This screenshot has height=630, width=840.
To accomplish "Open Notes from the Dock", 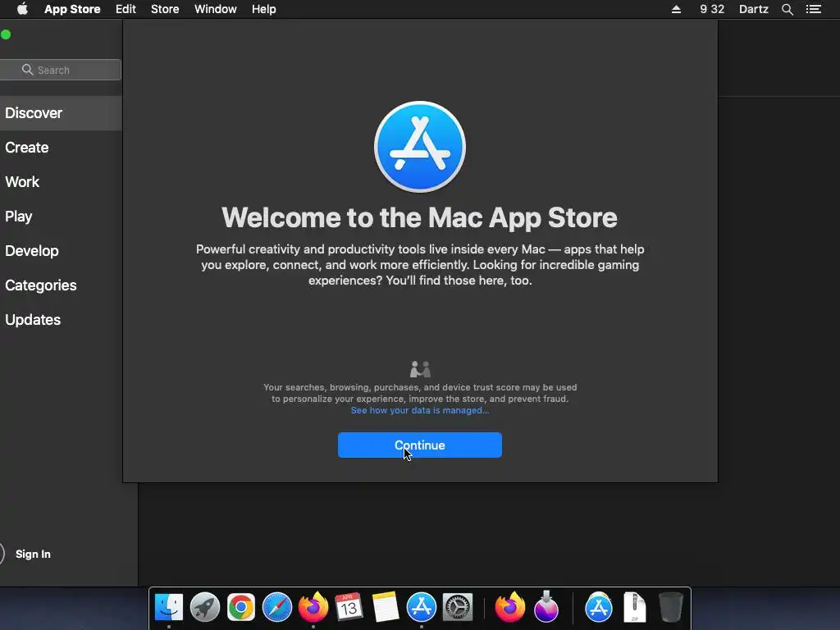I will (x=386, y=607).
